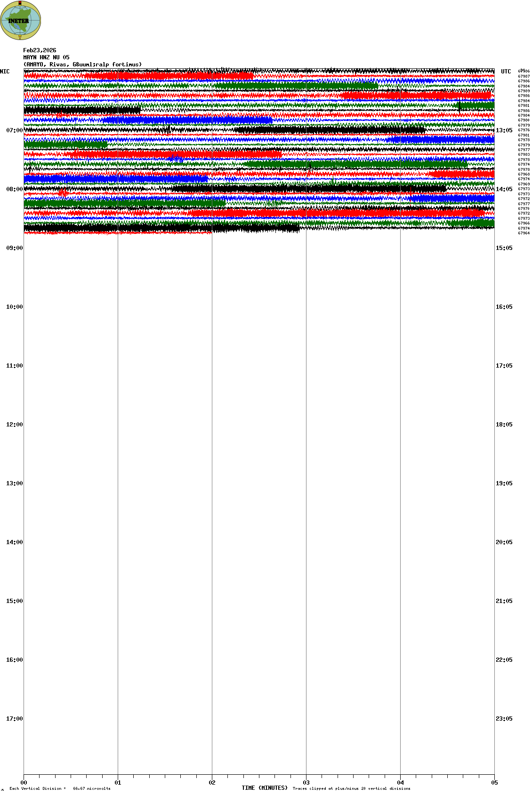This screenshot has height=795, width=532.
Task: Click the Each Vertical Division scale note
Action: (60, 788)
